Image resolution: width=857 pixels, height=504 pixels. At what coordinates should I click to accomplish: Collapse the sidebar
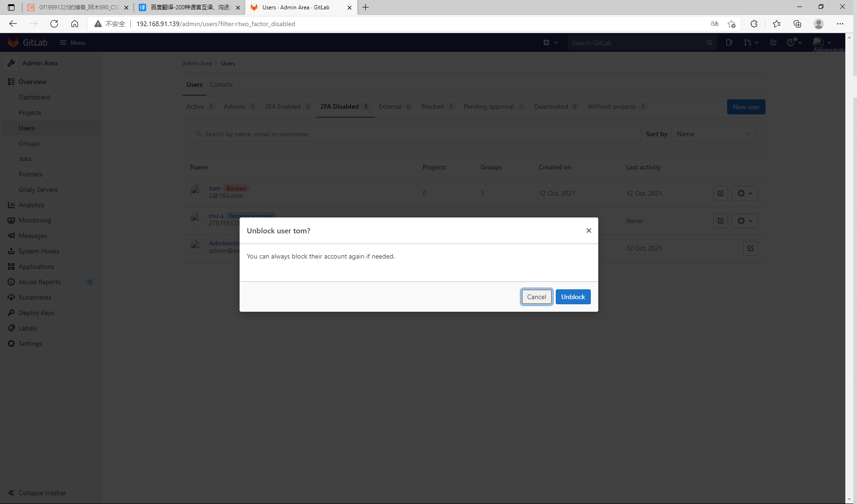pos(37,493)
